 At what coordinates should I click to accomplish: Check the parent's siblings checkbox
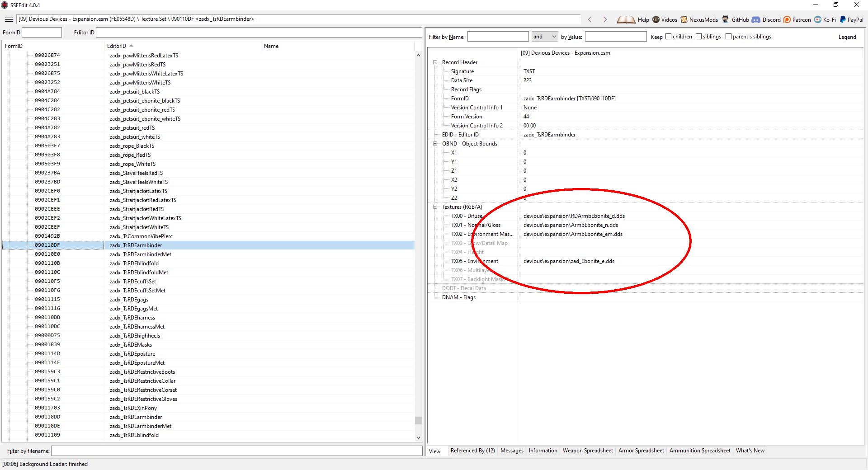coord(728,37)
